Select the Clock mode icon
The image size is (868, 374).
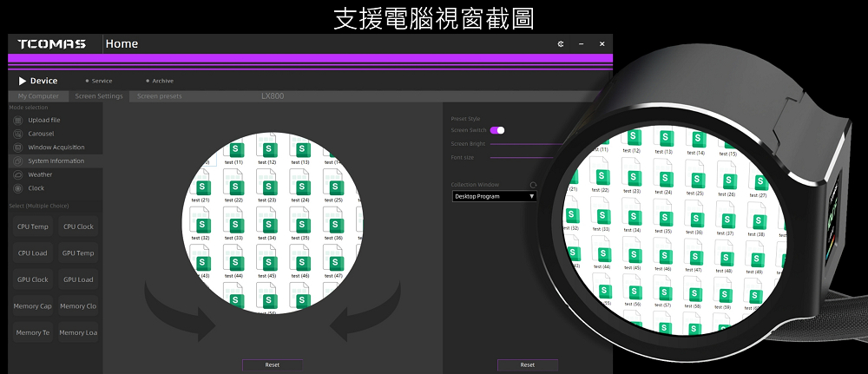click(18, 187)
